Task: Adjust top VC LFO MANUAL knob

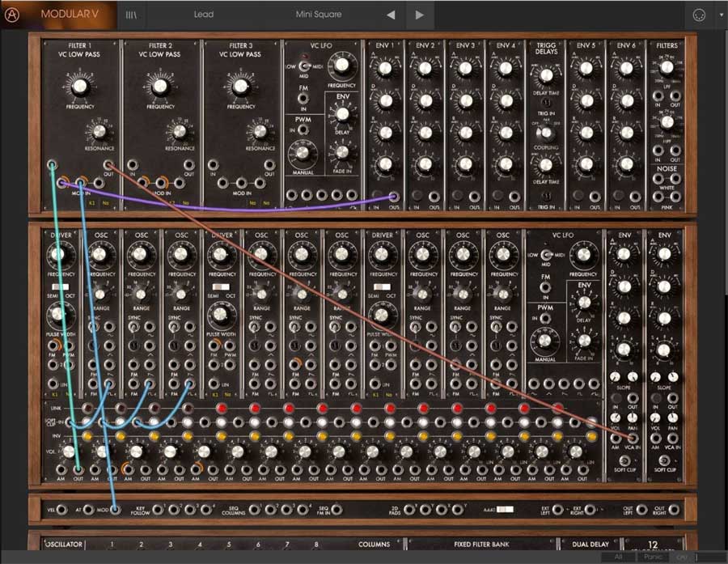Action: 303,153
